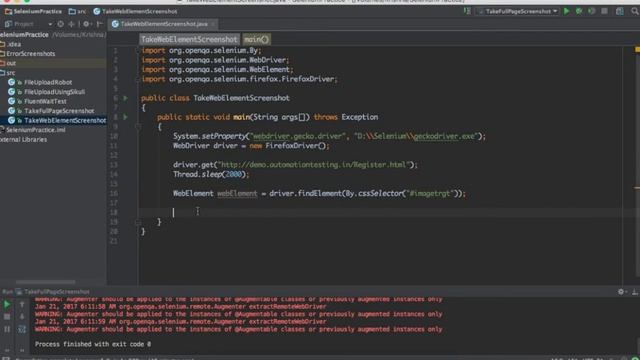640x360 pixels.
Task: Select External Libraries node in tree
Action: pyautogui.click(x=23, y=140)
